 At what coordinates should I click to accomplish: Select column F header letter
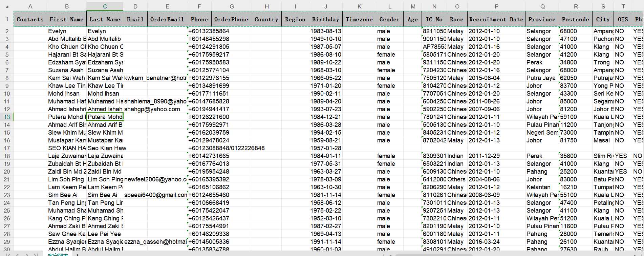coord(199,6)
